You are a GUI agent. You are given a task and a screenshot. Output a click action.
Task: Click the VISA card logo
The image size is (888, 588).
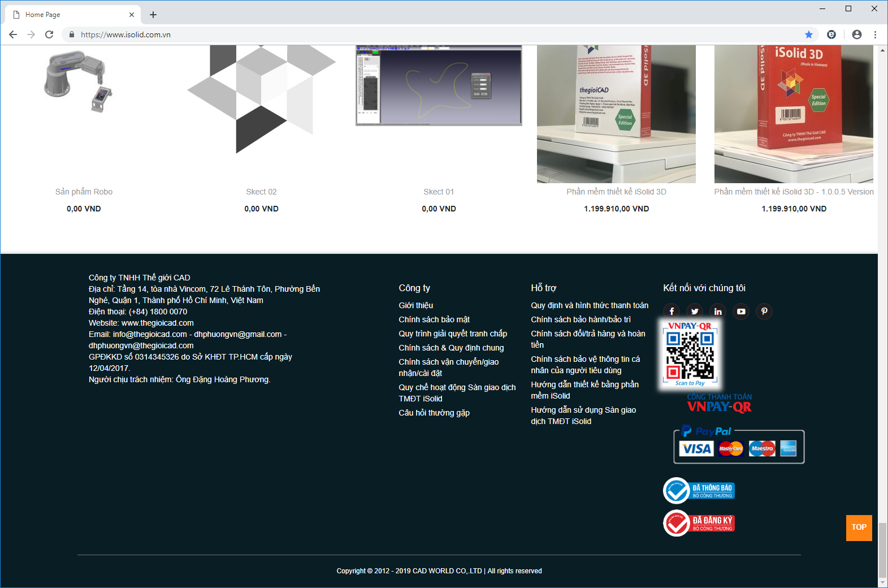point(696,449)
